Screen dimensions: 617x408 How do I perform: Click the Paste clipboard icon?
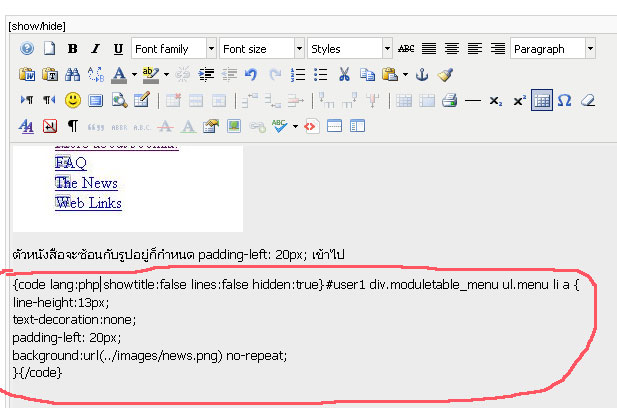tap(390, 74)
